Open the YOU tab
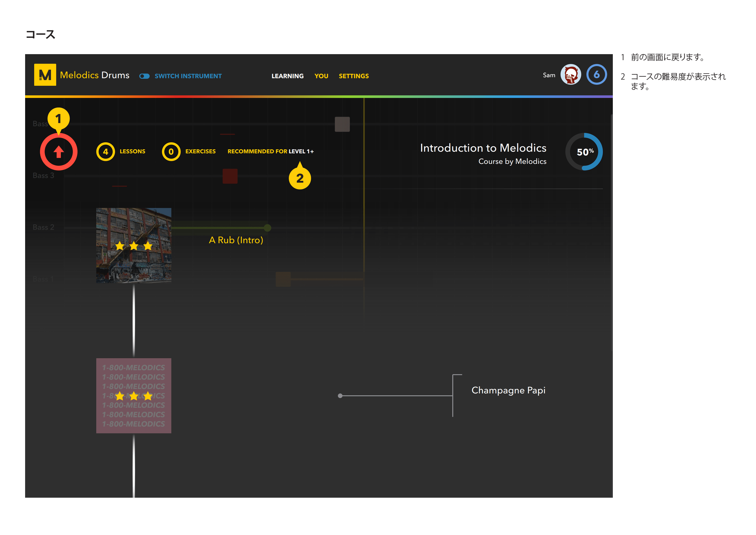756x535 pixels. (x=321, y=76)
